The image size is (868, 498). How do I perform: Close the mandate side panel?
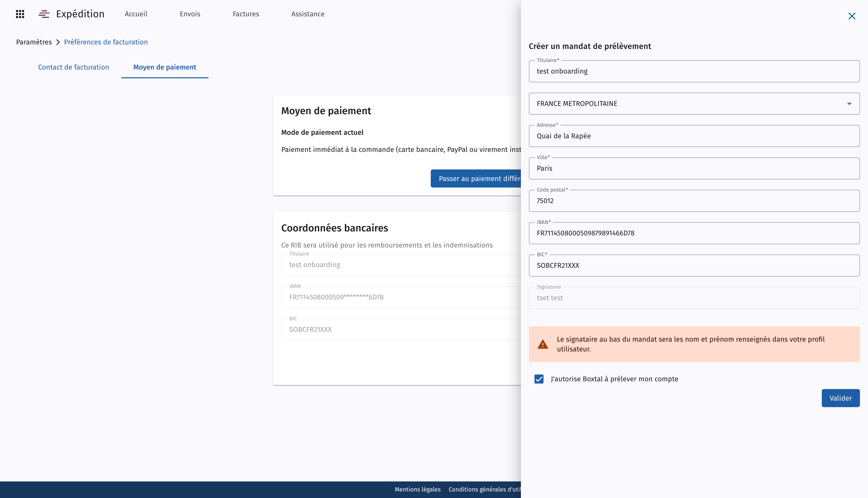(x=852, y=16)
